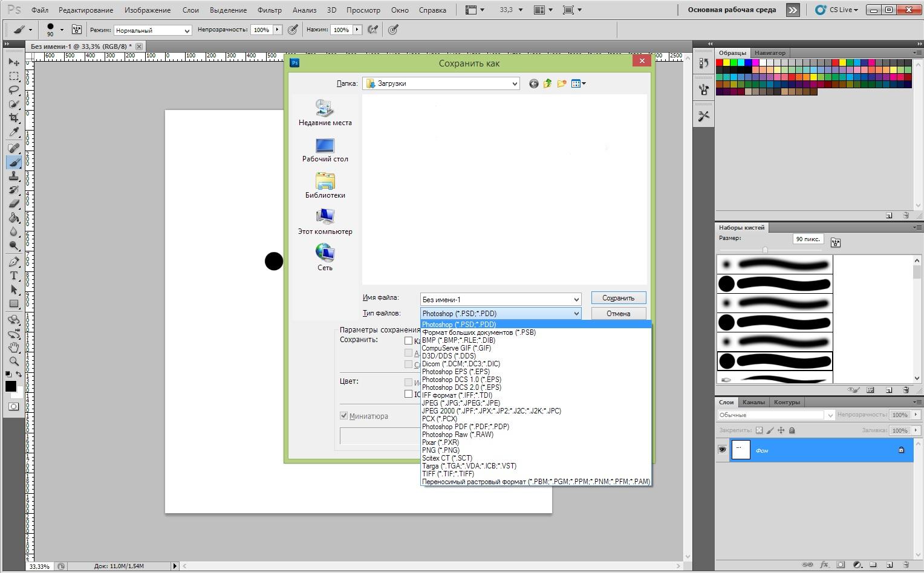Viewport: 924px width, 573px height.
Task: Select the Clone Stamp tool
Action: coord(14,176)
